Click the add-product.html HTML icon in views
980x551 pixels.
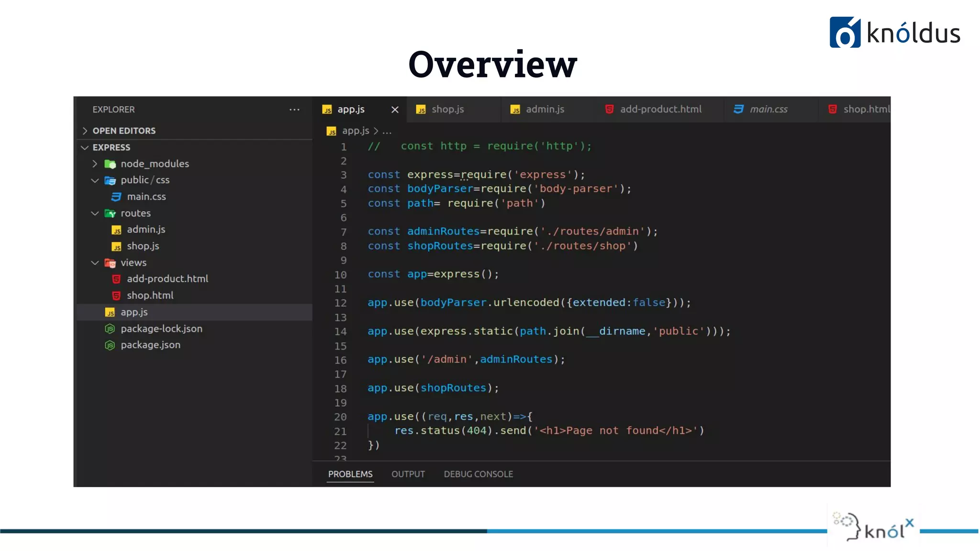pos(116,279)
